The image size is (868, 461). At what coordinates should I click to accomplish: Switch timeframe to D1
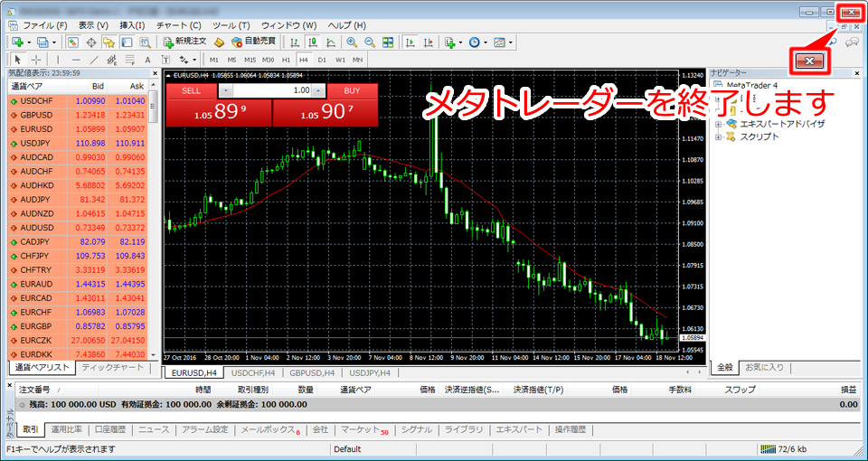(x=322, y=60)
